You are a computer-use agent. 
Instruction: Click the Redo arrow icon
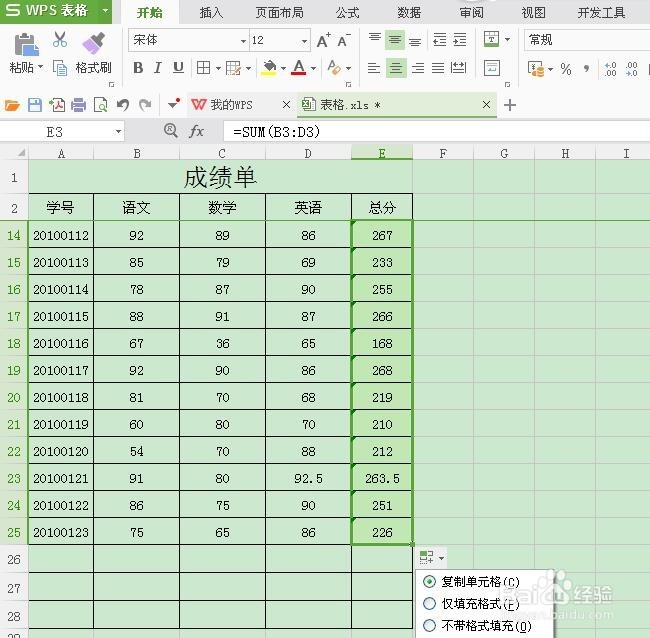(x=145, y=105)
